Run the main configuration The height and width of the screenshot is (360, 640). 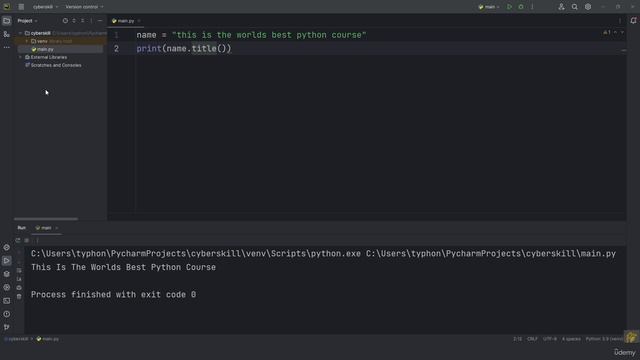point(509,7)
